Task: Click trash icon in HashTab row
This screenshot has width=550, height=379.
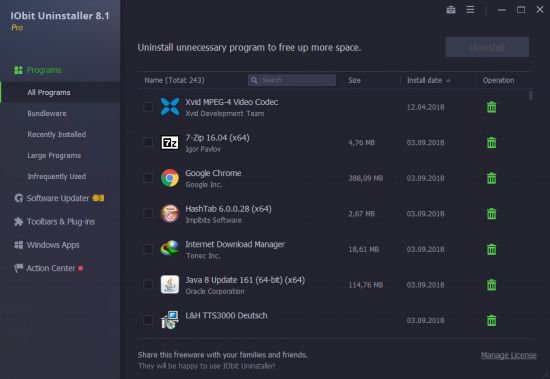Action: click(491, 213)
